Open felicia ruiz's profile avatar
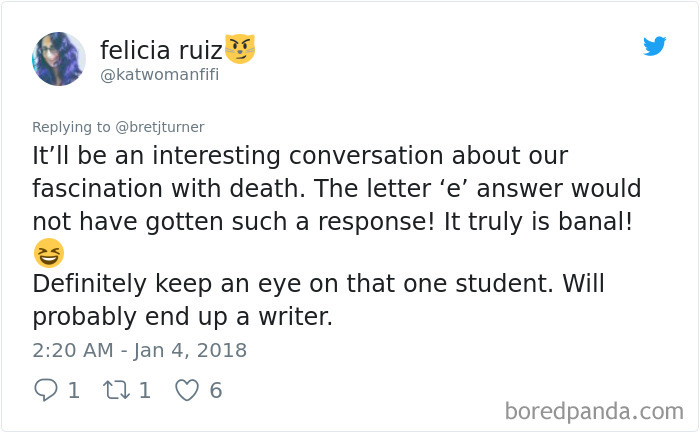Screen dimensions: 700x433 59,59
